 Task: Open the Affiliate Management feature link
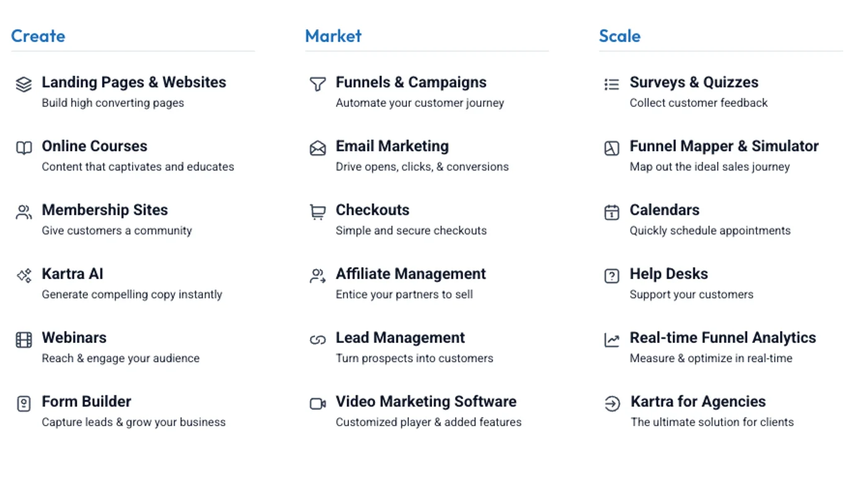[410, 274]
